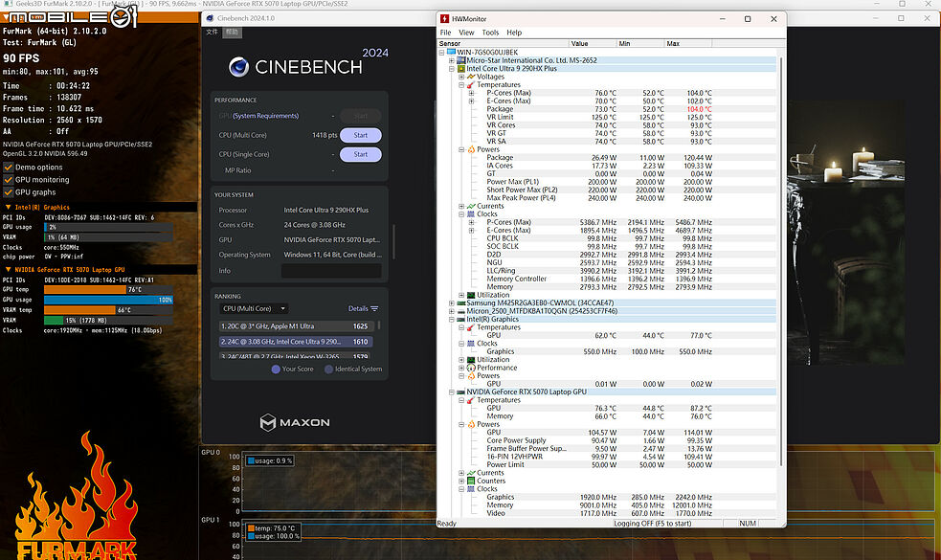This screenshot has height=560, width=941.
Task: Expand the Micro-Star International node
Action: [x=451, y=60]
